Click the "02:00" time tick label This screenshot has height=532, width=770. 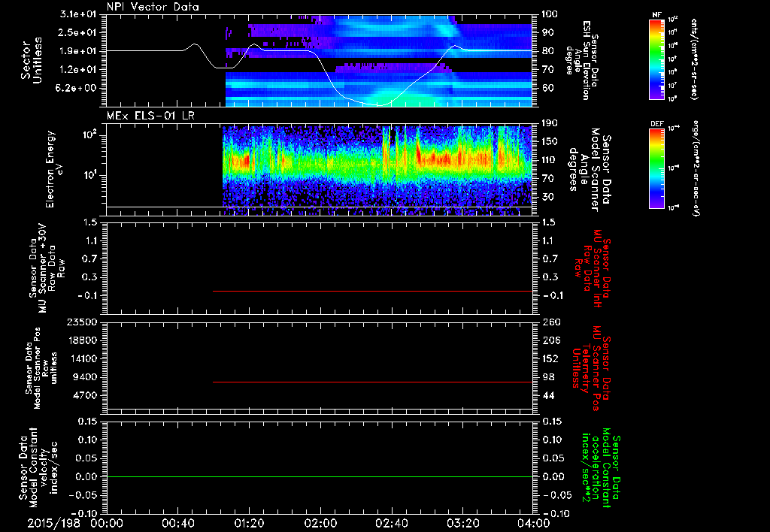point(320,523)
